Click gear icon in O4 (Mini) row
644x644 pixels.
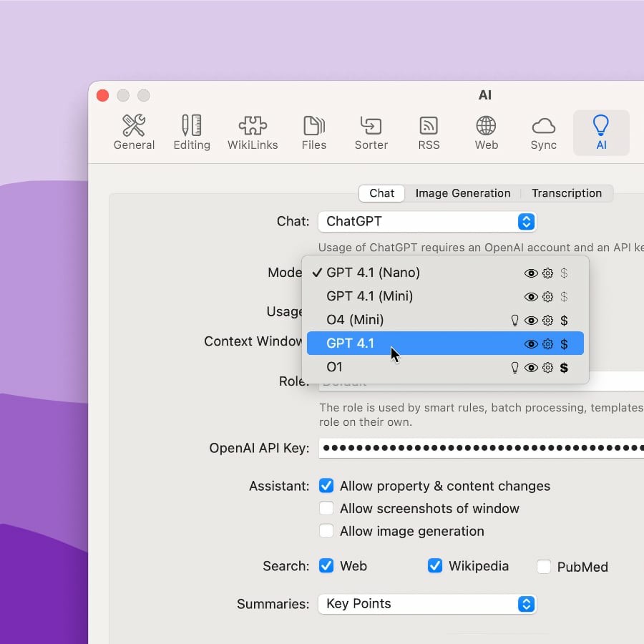[x=547, y=321]
